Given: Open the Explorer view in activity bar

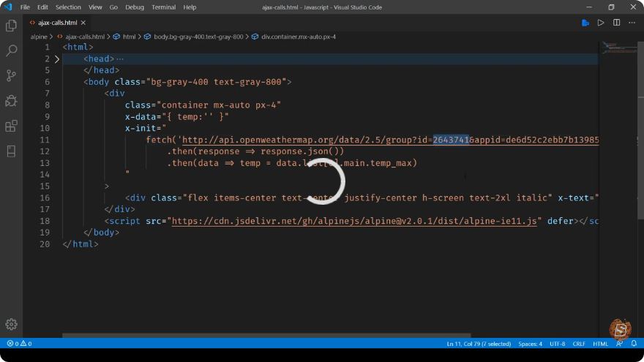Looking at the screenshot, I should click(11, 26).
